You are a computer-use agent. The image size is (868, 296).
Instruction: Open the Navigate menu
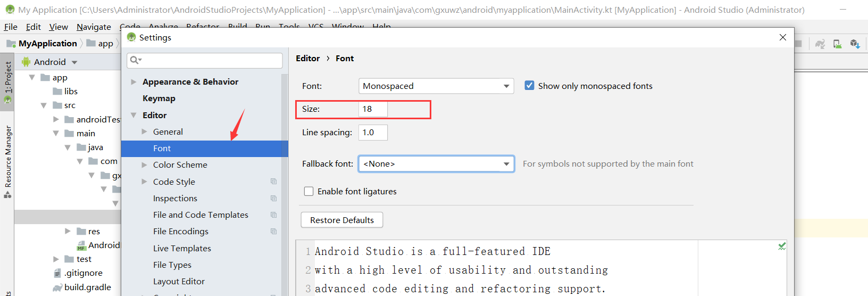(94, 27)
